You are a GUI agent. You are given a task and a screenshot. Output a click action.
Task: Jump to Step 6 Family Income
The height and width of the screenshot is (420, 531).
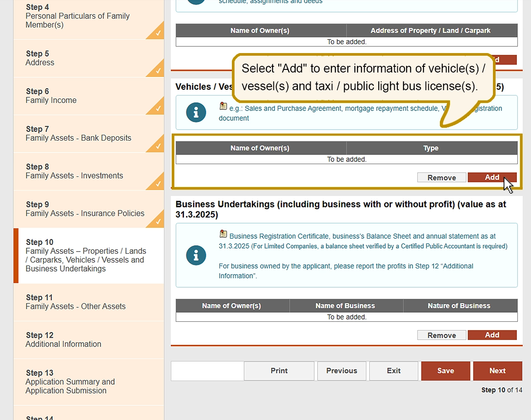tap(88, 96)
